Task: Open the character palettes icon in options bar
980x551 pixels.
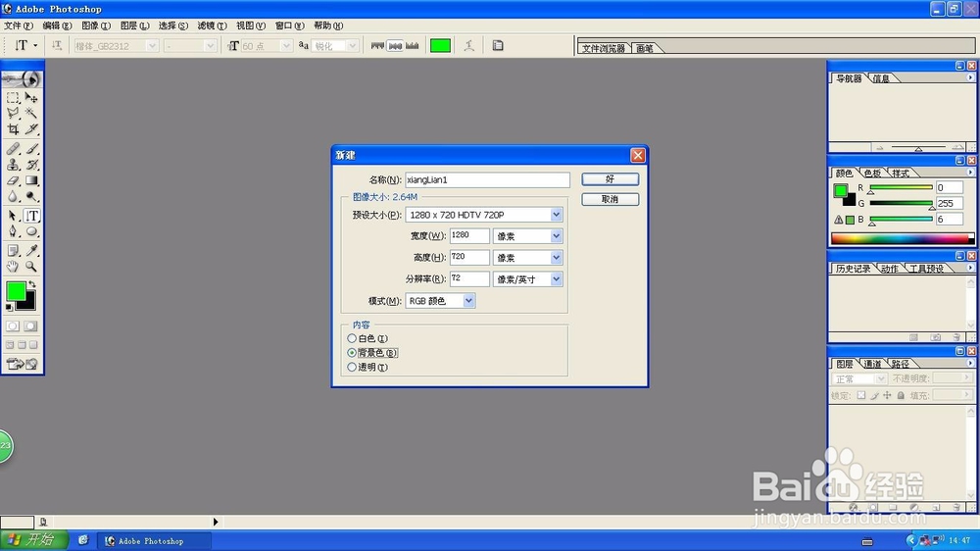Action: click(498, 45)
